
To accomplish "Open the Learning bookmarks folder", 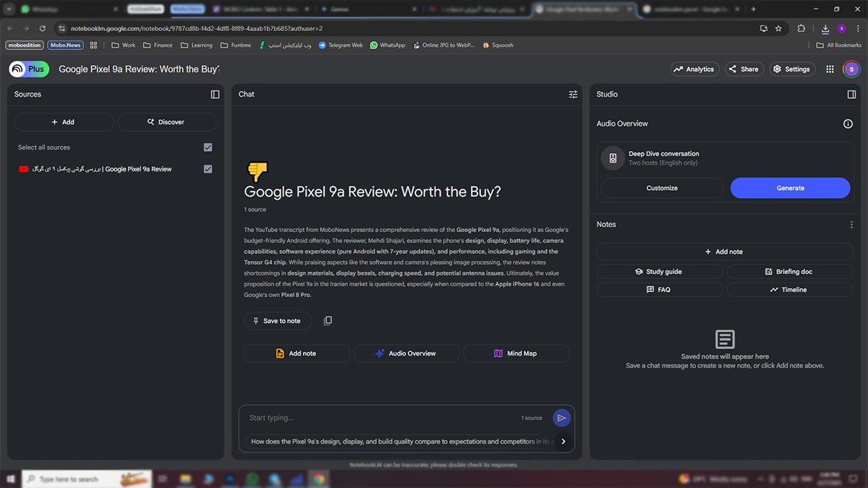I will (196, 45).
